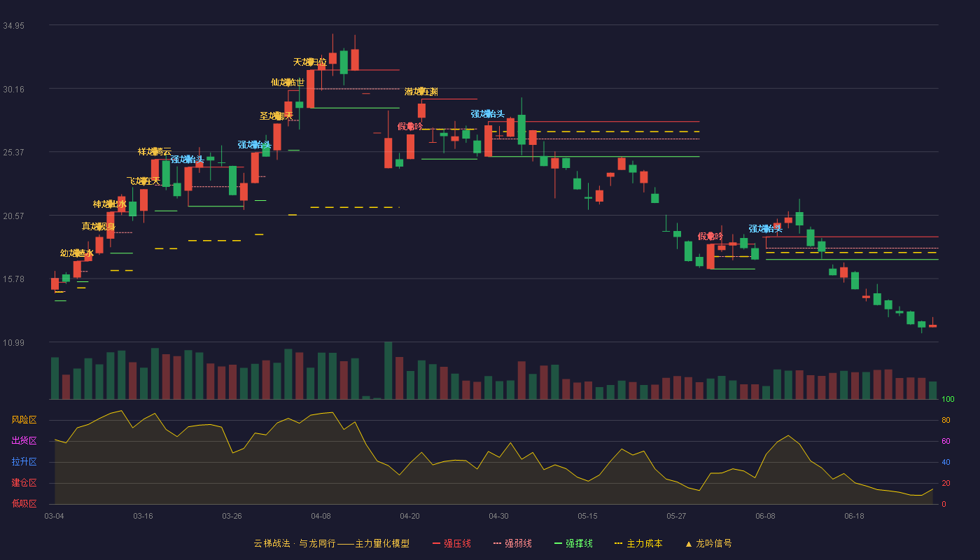
Task: Click the 幼龙潜水 signal marker
Action: click(77, 253)
